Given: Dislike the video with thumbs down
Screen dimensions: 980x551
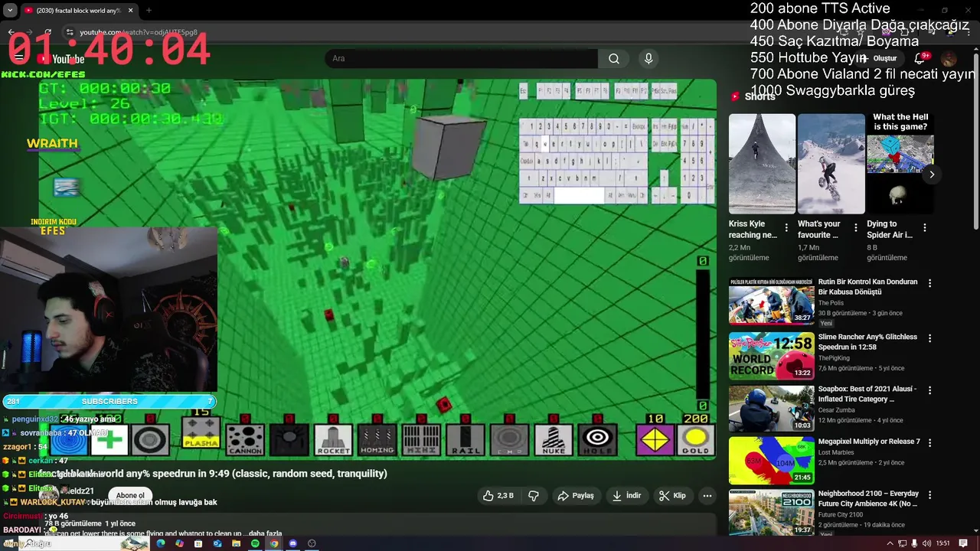Looking at the screenshot, I should (x=534, y=496).
